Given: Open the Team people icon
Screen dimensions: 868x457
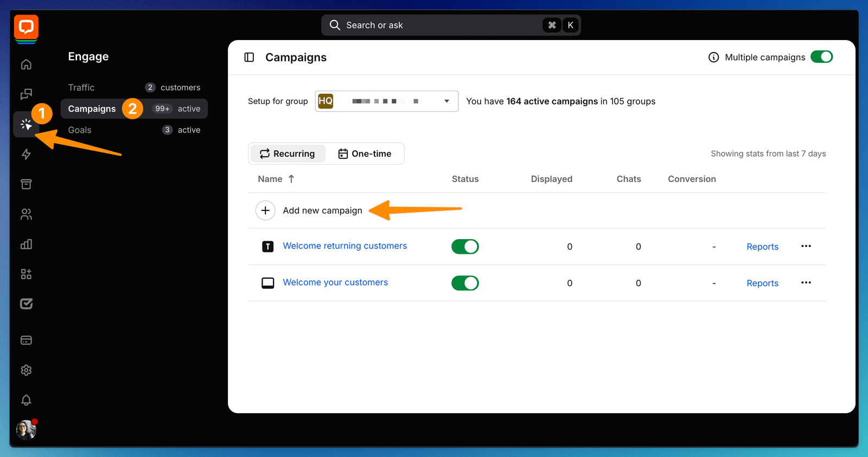Looking at the screenshot, I should coord(26,215).
